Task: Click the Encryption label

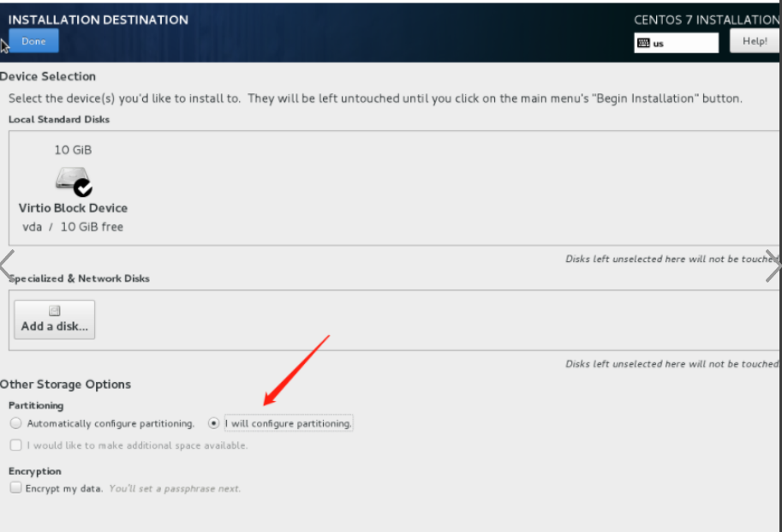Action: click(x=35, y=471)
